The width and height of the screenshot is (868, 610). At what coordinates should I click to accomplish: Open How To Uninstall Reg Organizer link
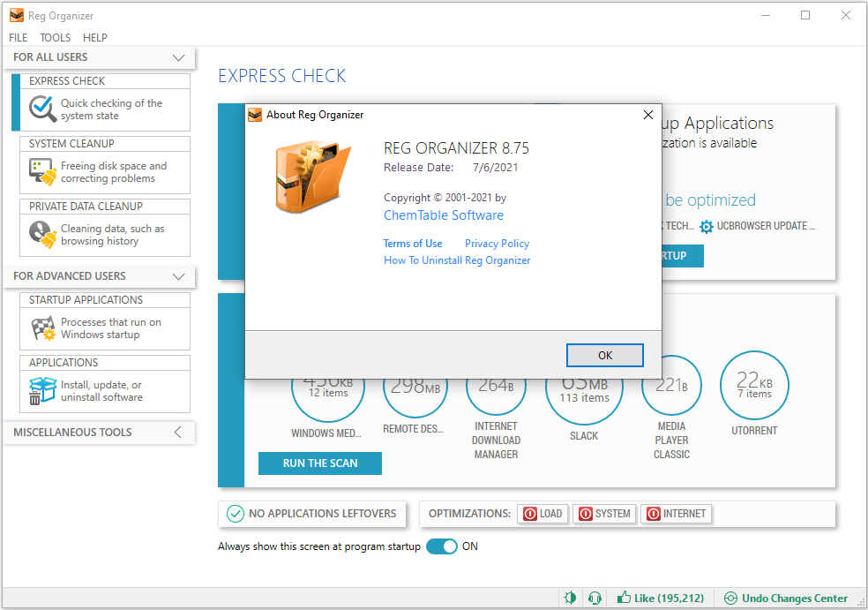tap(457, 260)
